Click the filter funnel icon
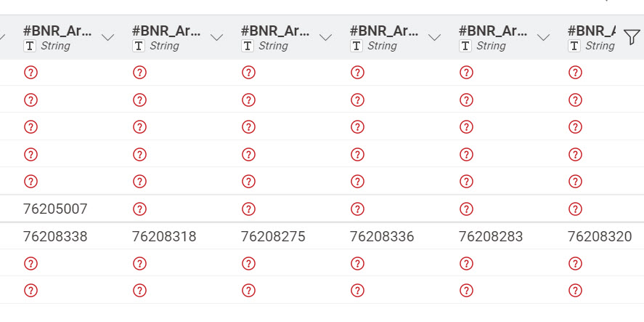The height and width of the screenshot is (322, 644). [x=632, y=38]
